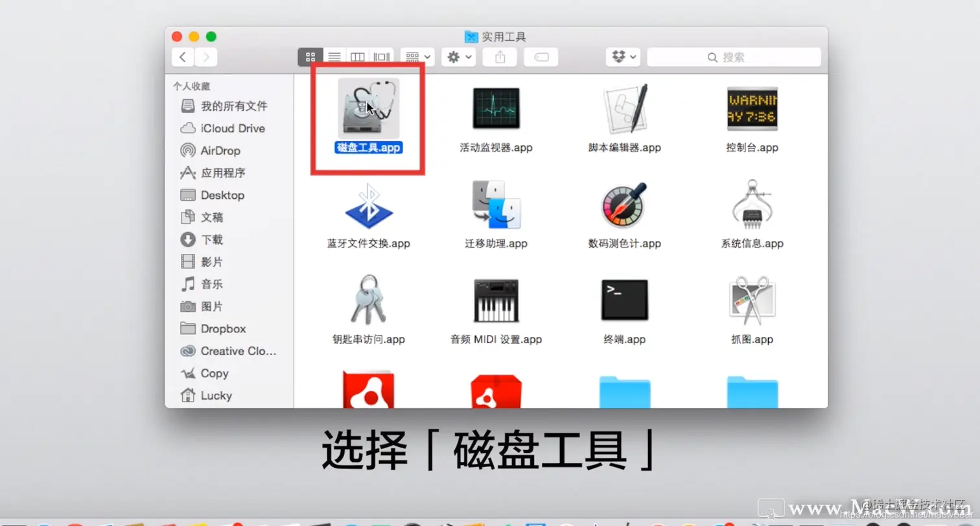Launch the 控制台 app

[x=751, y=108]
